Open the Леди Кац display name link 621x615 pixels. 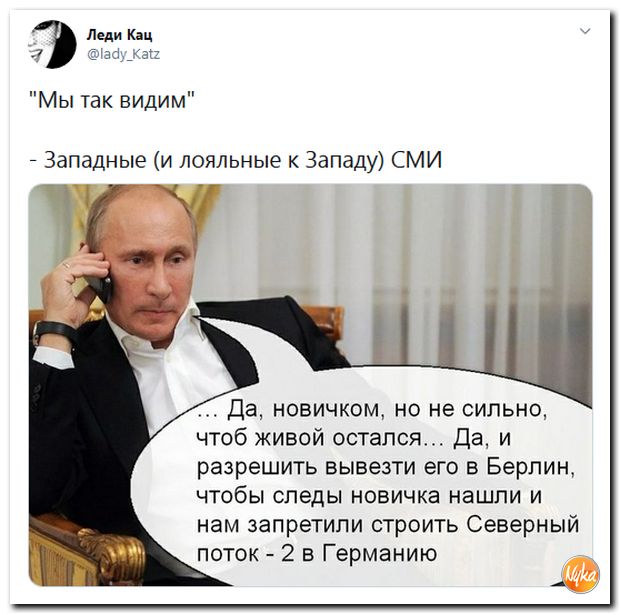click(119, 35)
